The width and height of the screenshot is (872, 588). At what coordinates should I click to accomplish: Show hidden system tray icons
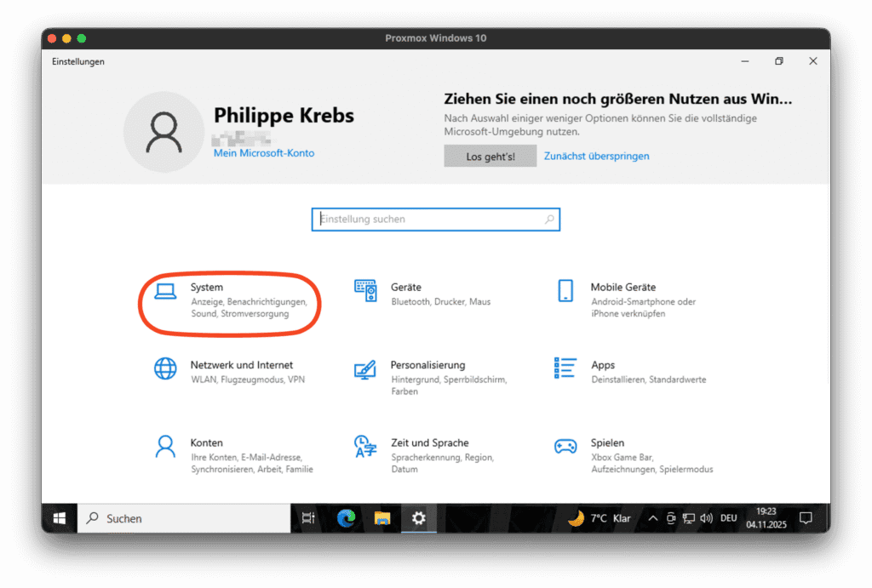tap(653, 518)
